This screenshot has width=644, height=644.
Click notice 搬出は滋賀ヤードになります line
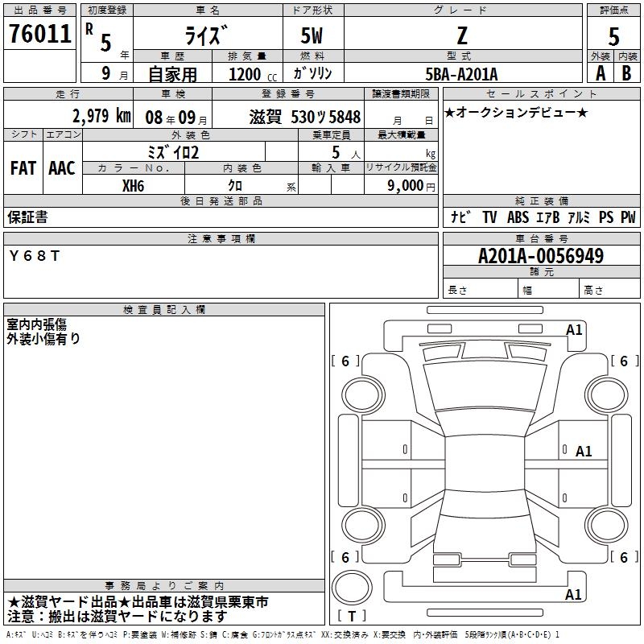point(118,617)
